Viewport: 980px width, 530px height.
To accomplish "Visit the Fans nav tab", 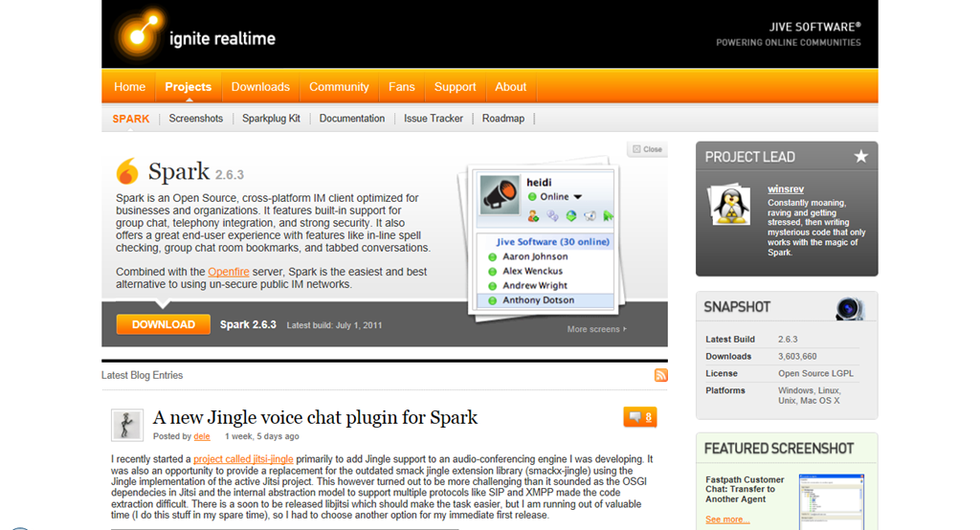I will tap(401, 87).
